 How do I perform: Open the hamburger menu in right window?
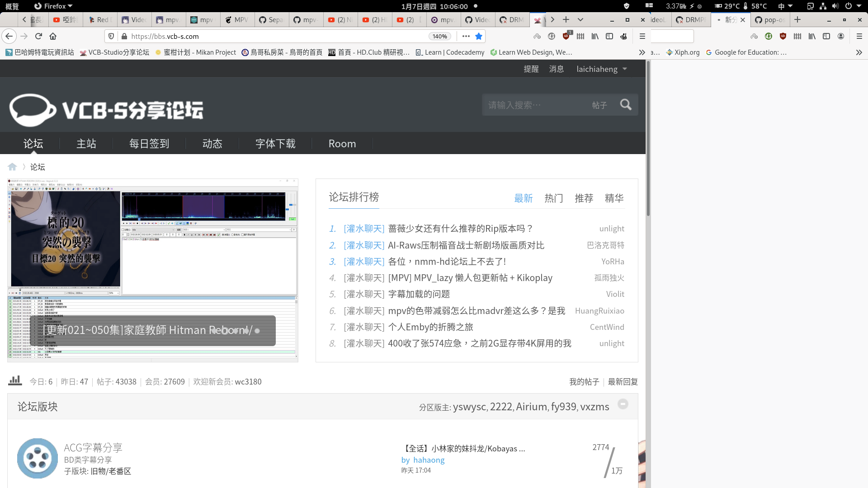click(x=859, y=36)
